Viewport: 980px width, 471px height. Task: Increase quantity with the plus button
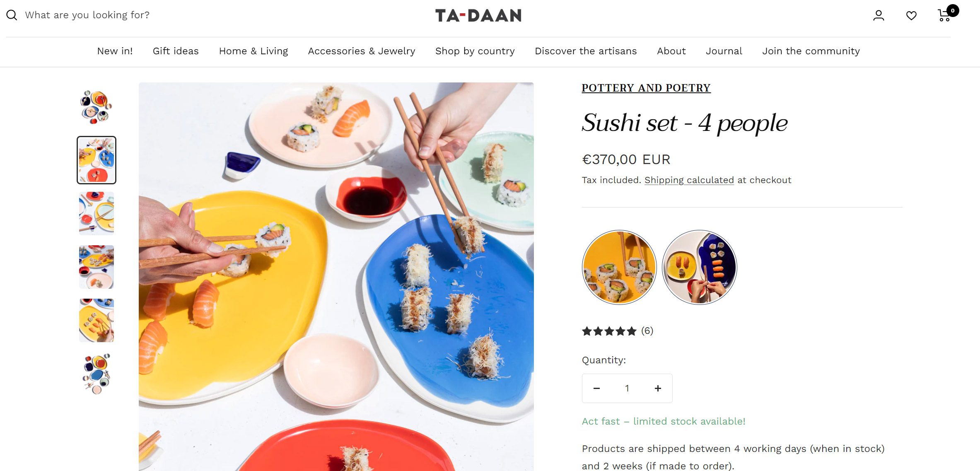[658, 388]
